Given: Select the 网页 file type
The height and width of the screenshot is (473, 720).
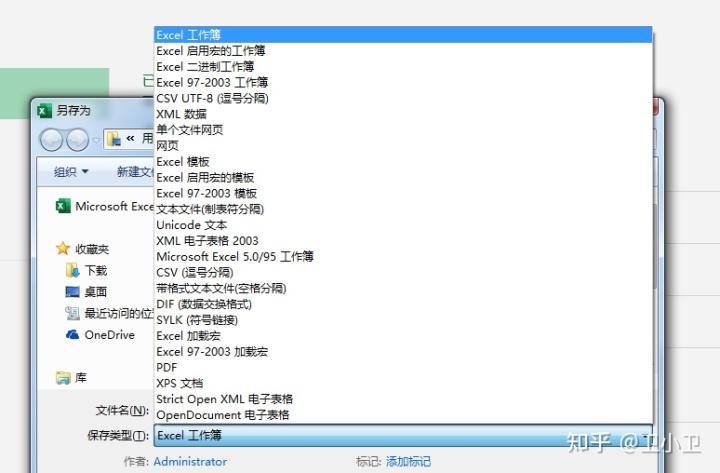Looking at the screenshot, I should click(403, 146).
